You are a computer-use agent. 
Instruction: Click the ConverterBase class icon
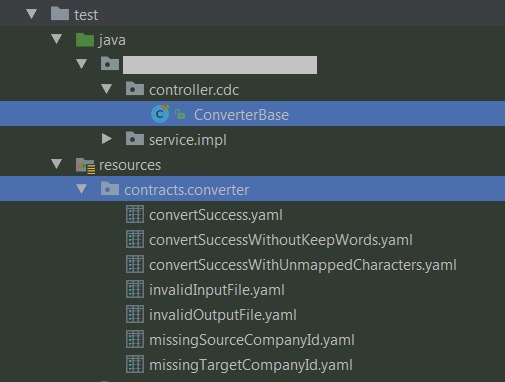click(160, 114)
